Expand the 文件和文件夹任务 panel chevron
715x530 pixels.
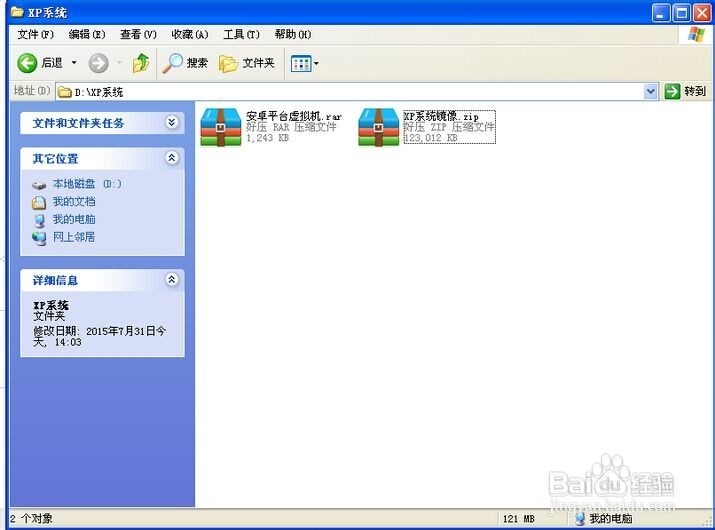171,122
